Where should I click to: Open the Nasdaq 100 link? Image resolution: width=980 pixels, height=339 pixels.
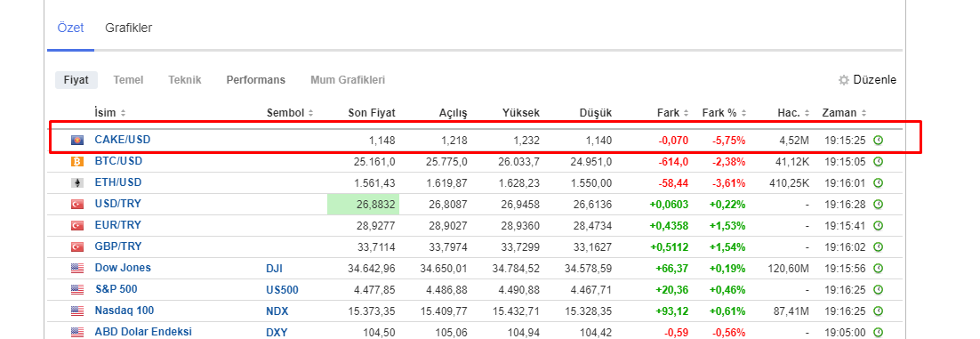[x=125, y=311]
